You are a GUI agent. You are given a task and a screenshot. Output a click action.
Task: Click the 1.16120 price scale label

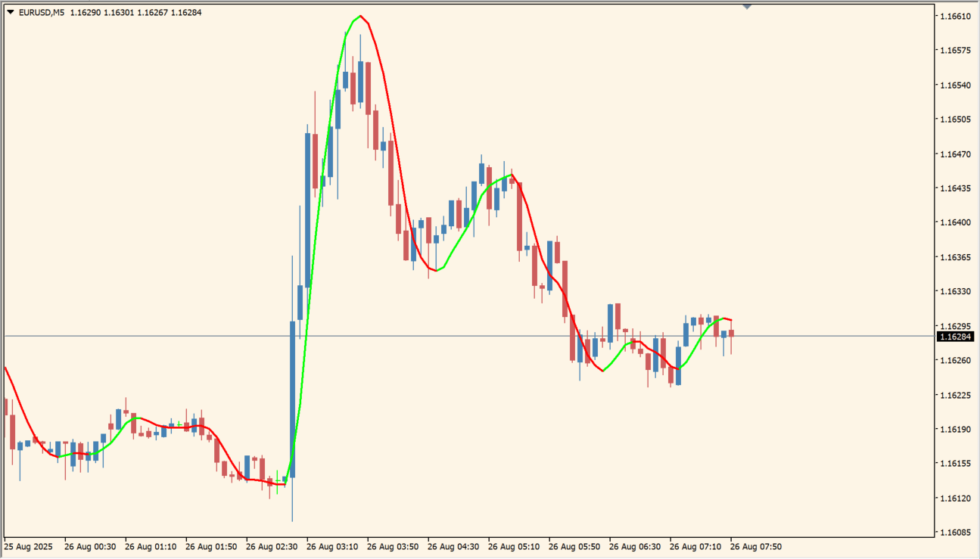click(955, 498)
